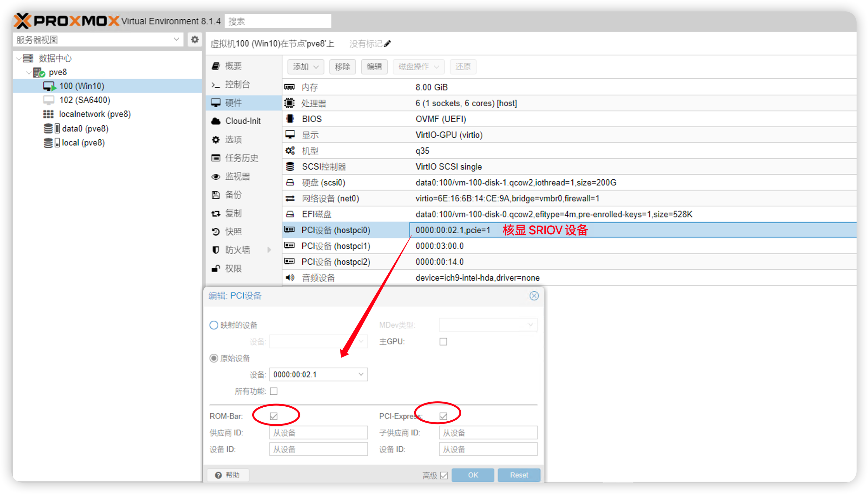Screen dimensions: 868x494
Task: Open the Console tab
Action: (x=244, y=84)
